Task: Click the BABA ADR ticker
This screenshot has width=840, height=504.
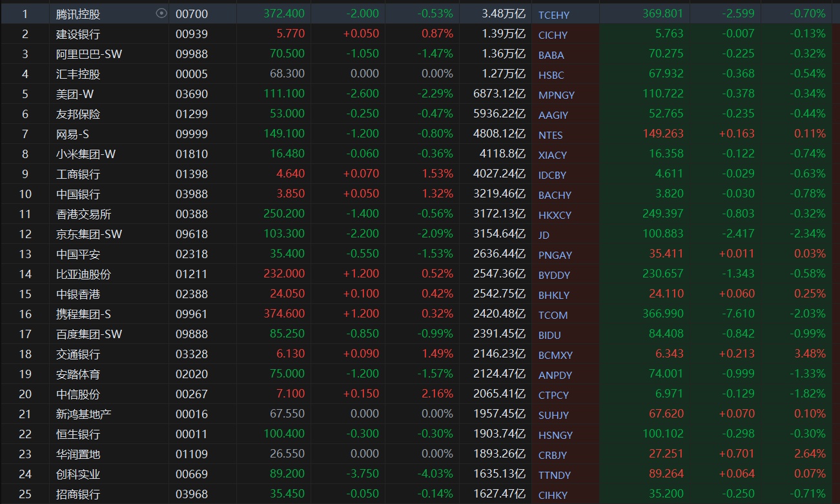Action: tap(551, 55)
